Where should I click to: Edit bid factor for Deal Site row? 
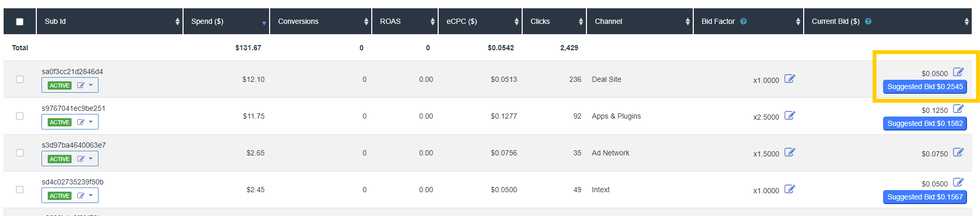click(x=789, y=79)
